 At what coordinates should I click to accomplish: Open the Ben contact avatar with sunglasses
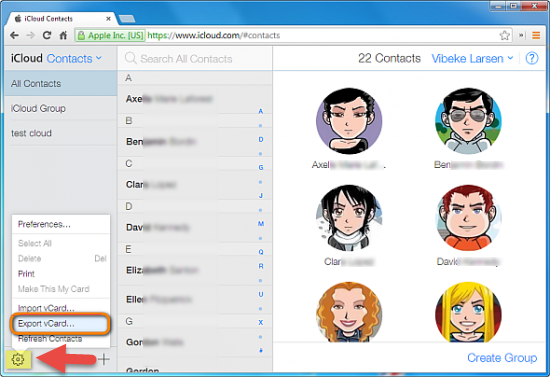point(468,121)
